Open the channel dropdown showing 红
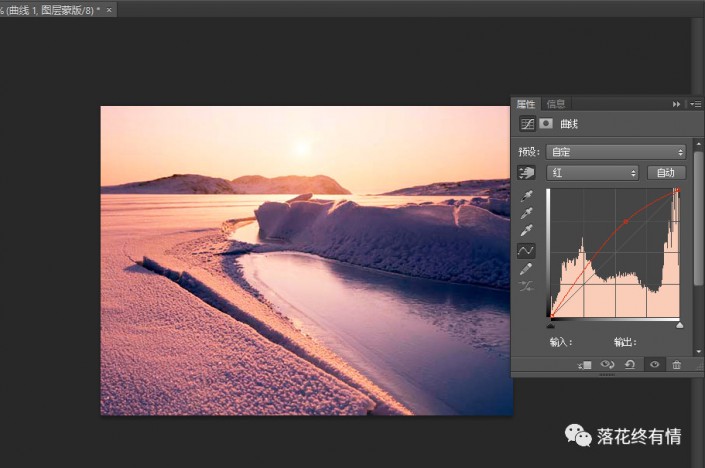This screenshot has width=705, height=468. click(592, 173)
